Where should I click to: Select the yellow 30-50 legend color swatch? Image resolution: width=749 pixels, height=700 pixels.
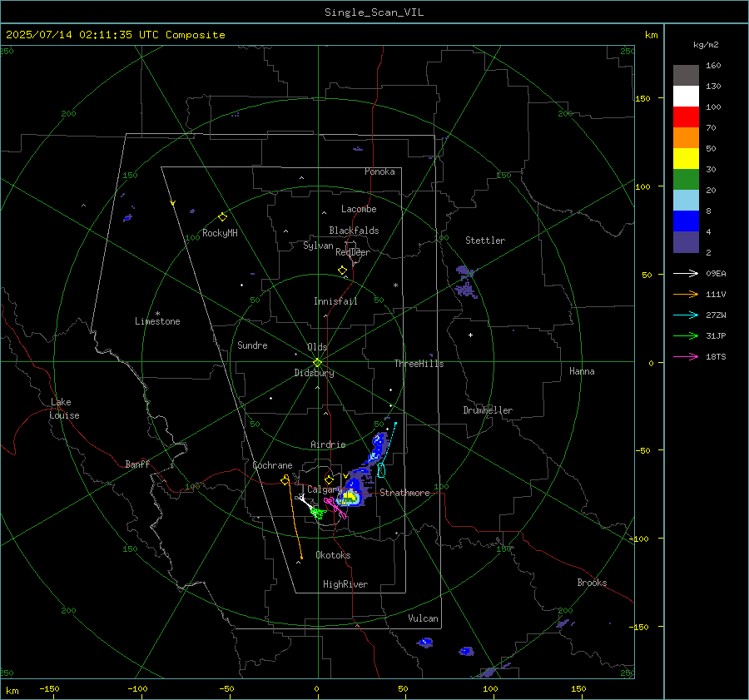click(x=686, y=159)
